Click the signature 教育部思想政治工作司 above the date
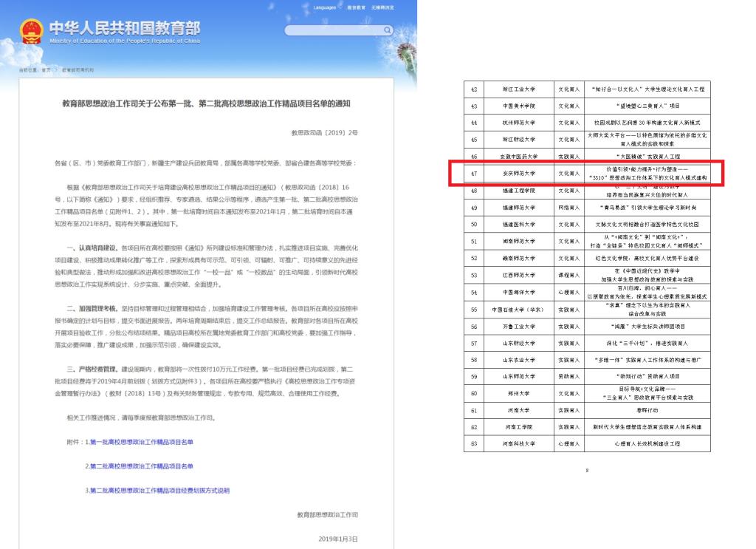Image resolution: width=756 pixels, height=549 pixels. click(327, 515)
